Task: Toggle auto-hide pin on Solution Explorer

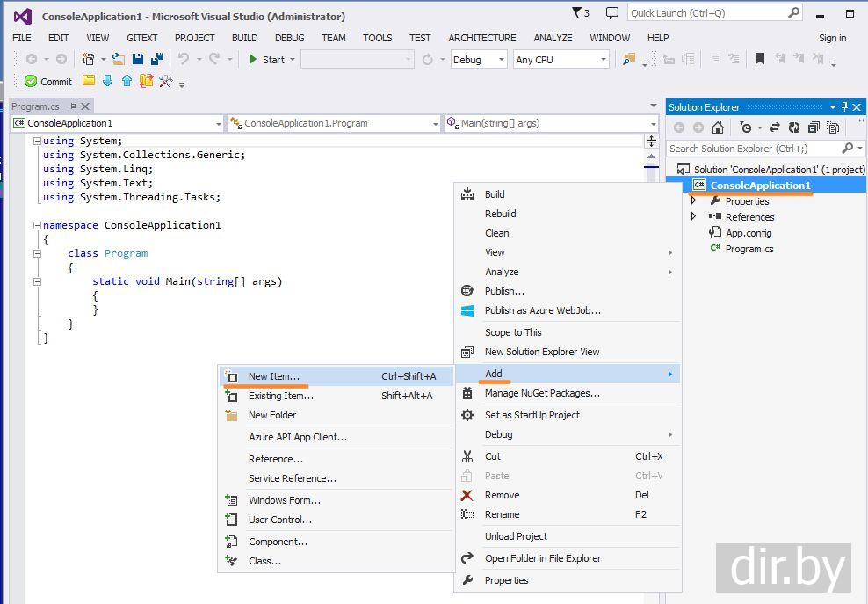Action: (845, 106)
